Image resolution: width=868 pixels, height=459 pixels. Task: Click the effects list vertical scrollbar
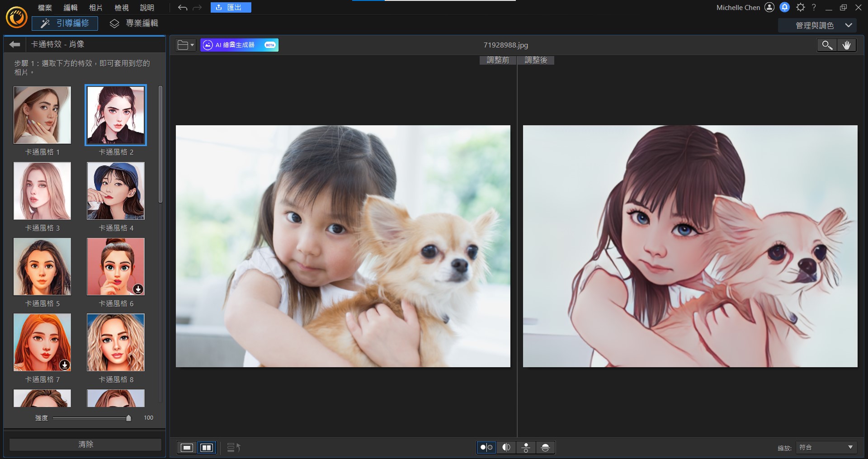coord(160,144)
